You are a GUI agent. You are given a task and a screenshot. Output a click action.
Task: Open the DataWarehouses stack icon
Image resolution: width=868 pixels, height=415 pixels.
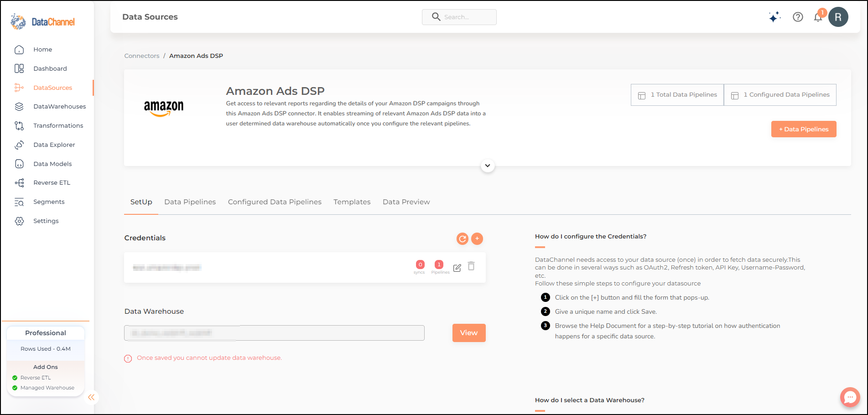(19, 106)
